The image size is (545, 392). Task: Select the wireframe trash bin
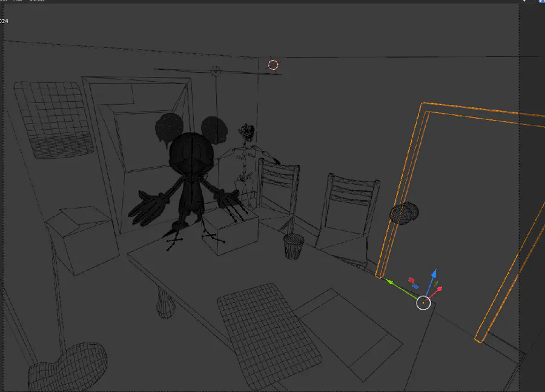click(294, 246)
